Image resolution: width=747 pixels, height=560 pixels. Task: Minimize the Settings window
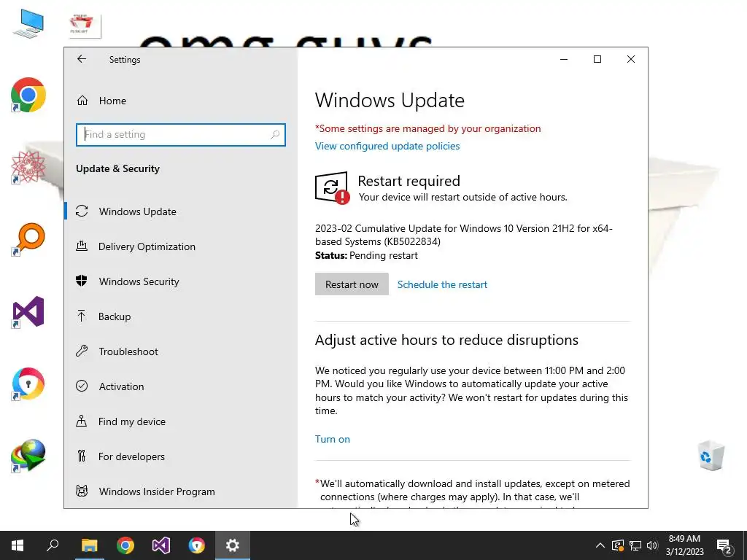[564, 59]
